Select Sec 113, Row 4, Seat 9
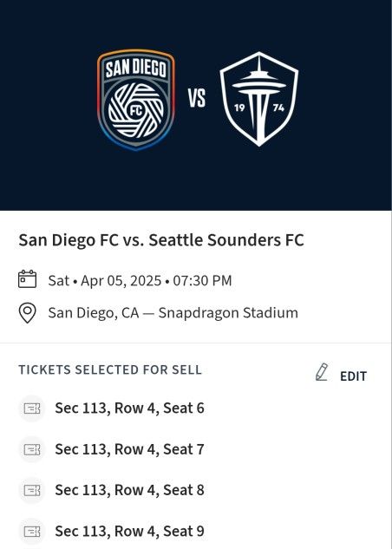 (129, 531)
